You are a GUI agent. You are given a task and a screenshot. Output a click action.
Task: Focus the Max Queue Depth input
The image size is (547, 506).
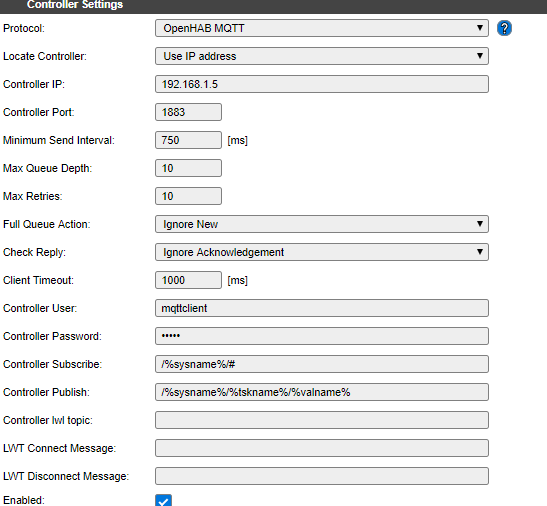(188, 168)
